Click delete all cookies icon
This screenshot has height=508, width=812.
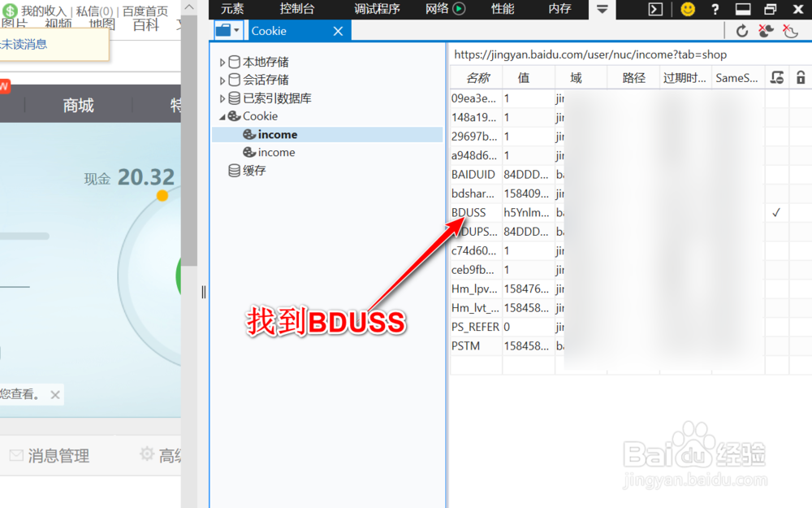coord(767,31)
